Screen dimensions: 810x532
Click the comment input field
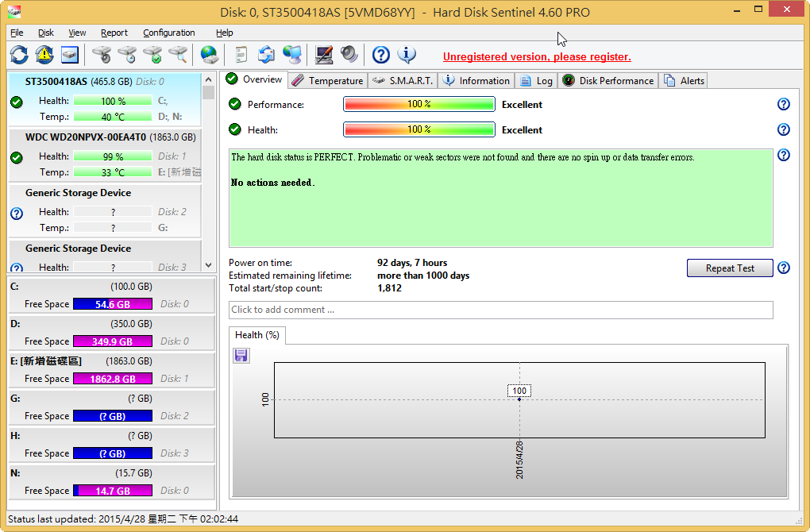coord(500,310)
